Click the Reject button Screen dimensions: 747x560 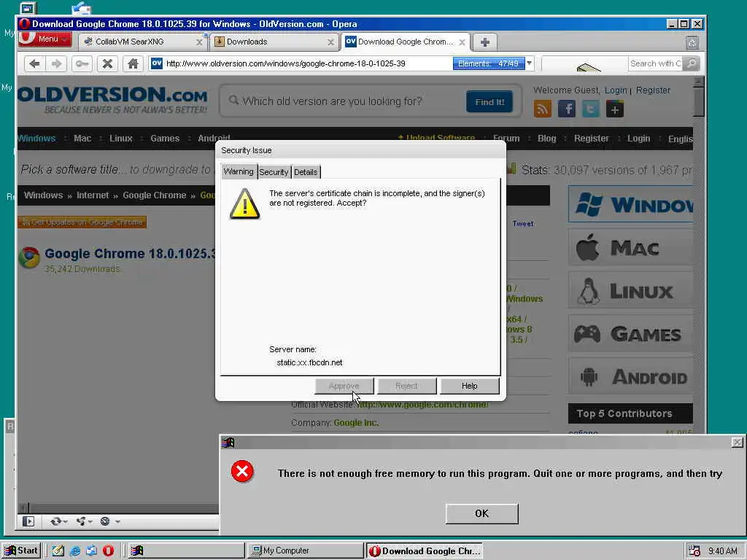click(406, 386)
